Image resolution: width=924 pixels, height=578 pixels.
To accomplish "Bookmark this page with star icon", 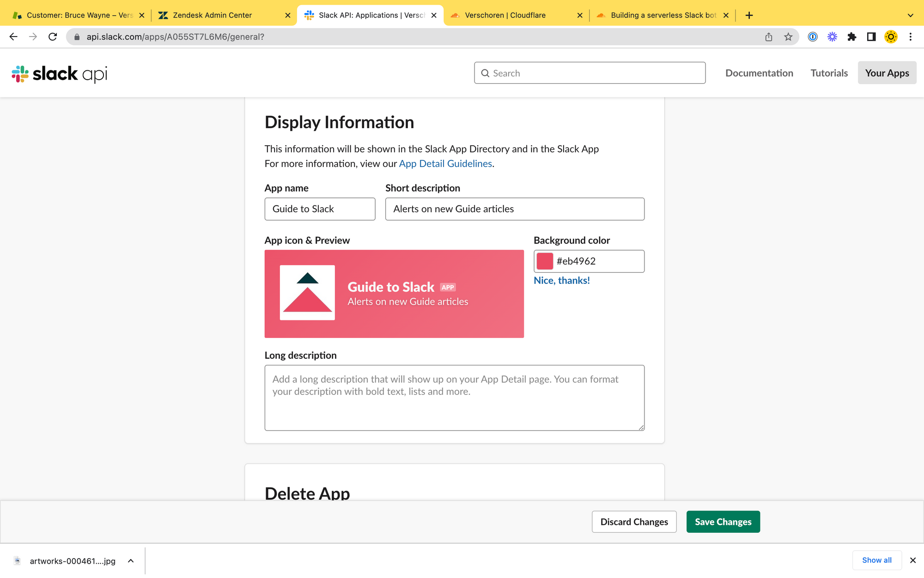I will 788,37.
